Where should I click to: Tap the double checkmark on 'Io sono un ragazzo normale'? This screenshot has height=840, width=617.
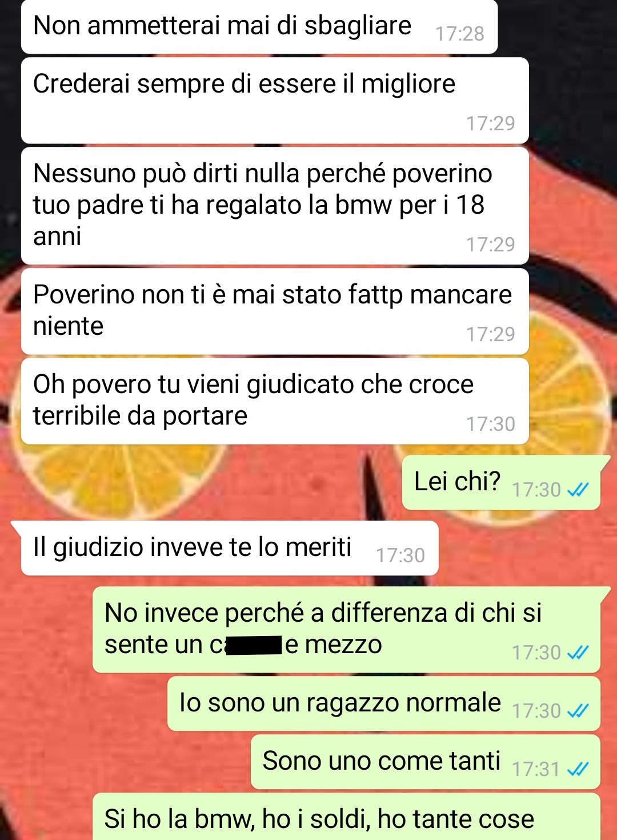pyautogui.click(x=578, y=710)
